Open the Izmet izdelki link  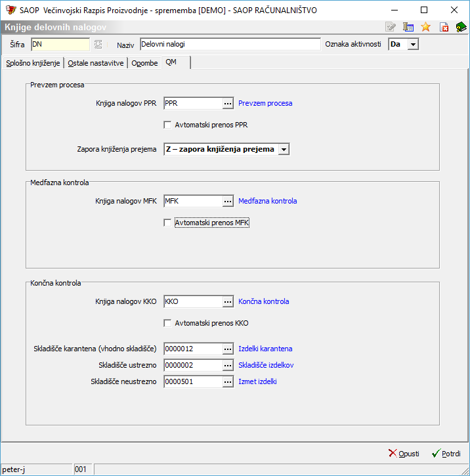(x=257, y=381)
